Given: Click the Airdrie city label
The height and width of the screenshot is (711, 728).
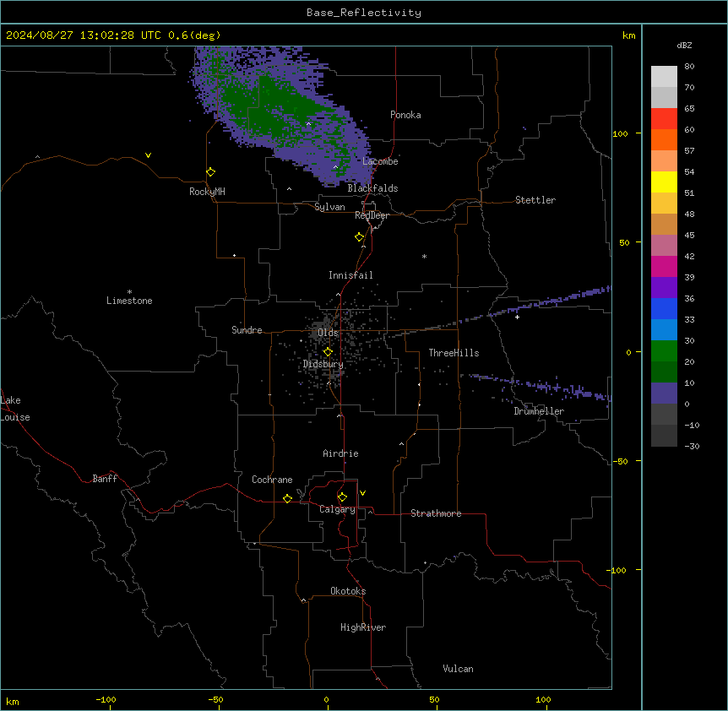Looking at the screenshot, I should coord(341,453).
